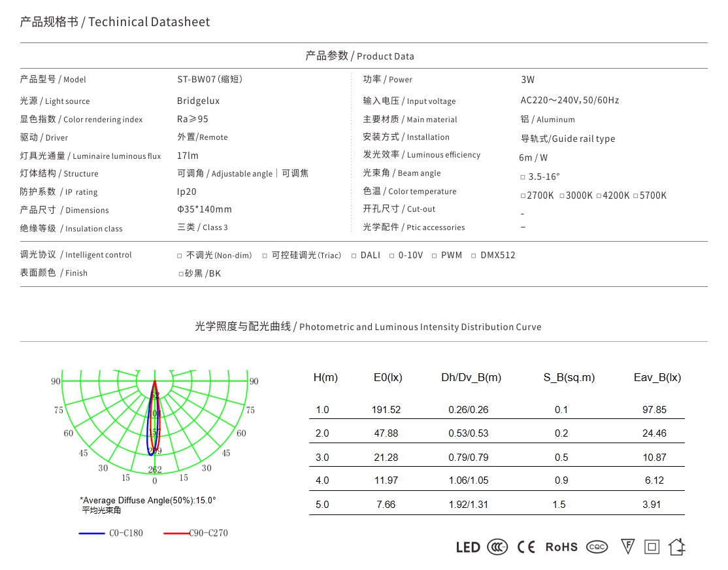Click the 铝 / Aluminum material value
728x570 pixels.
[548, 120]
